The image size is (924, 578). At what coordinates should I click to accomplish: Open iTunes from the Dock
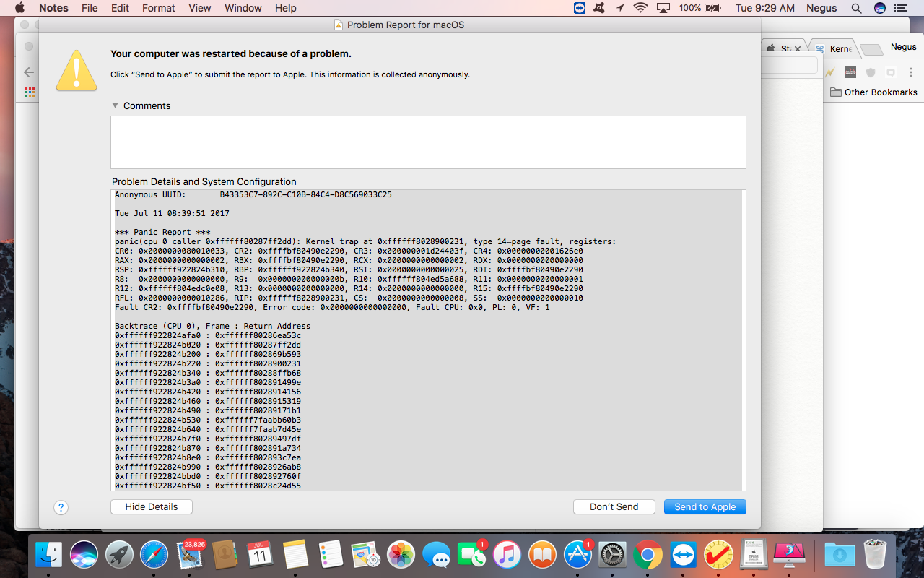[x=507, y=555]
